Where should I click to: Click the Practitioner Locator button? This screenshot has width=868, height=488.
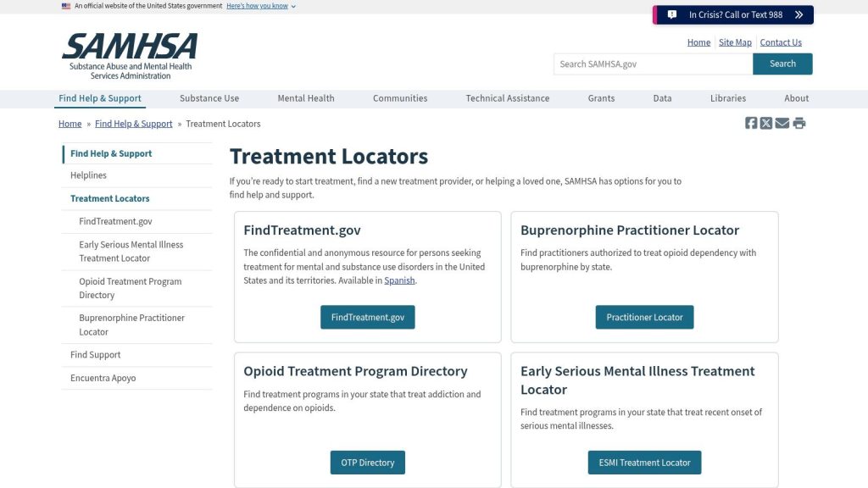tap(644, 317)
